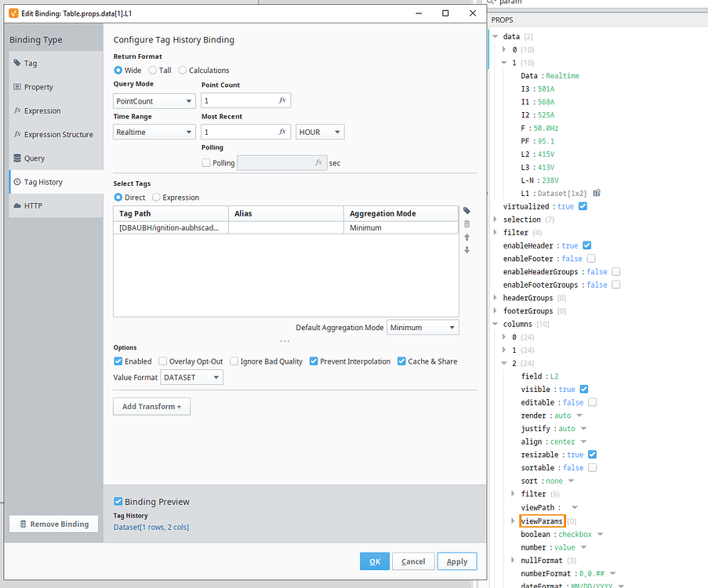
Task: Apply the binding changes
Action: tap(457, 561)
